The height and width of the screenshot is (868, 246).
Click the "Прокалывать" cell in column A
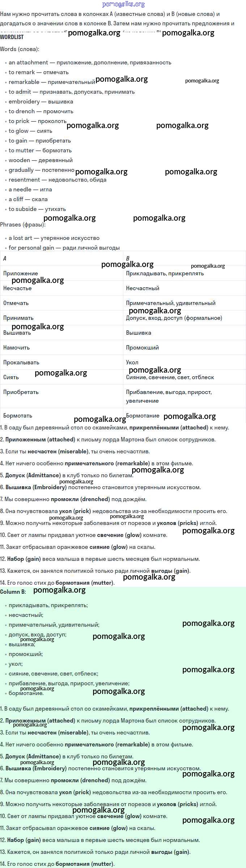point(21,363)
